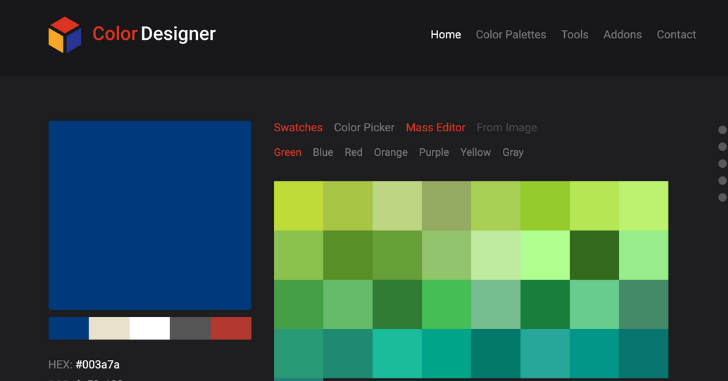This screenshot has width=728, height=381.
Task: Pick the muted olive fourth swatch, top row
Action: click(447, 206)
